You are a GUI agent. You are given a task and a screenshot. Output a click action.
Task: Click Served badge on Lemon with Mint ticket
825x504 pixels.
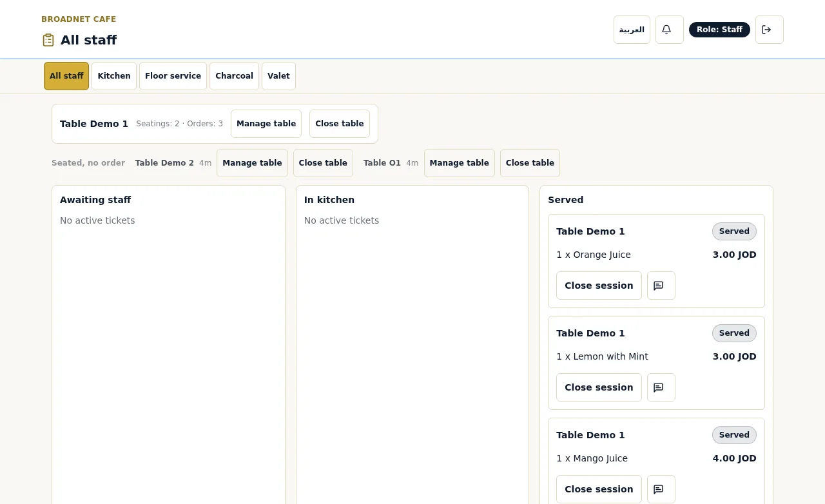point(734,333)
